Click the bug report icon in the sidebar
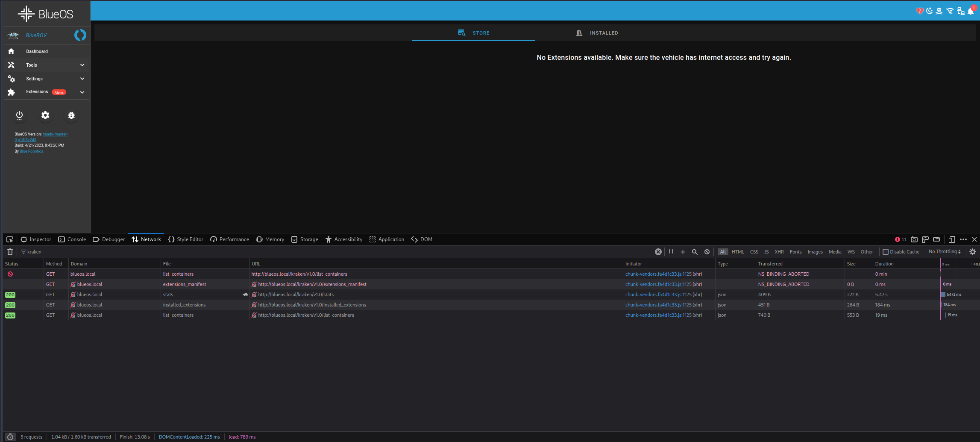This screenshot has width=980, height=442. pos(71,115)
